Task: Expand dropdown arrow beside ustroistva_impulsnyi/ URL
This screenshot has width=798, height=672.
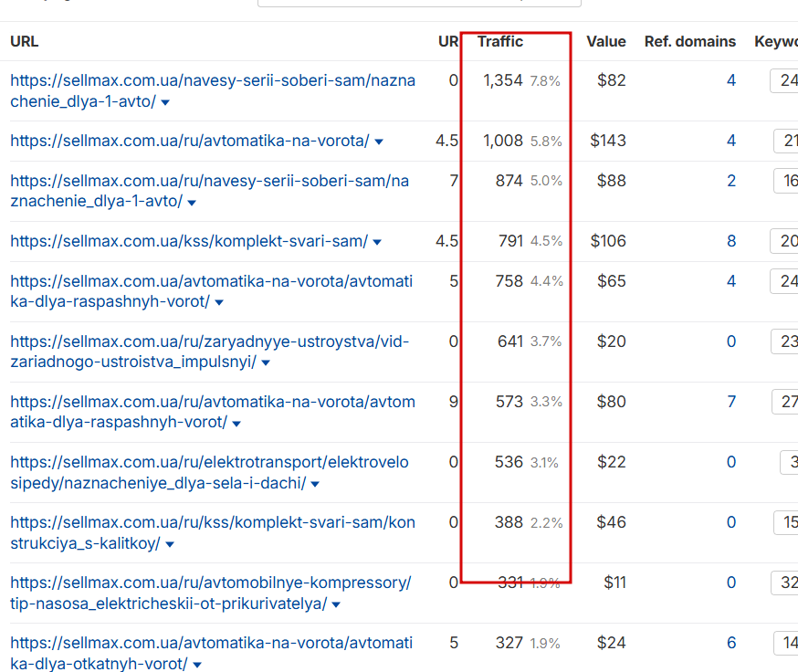Action: pyautogui.click(x=266, y=362)
